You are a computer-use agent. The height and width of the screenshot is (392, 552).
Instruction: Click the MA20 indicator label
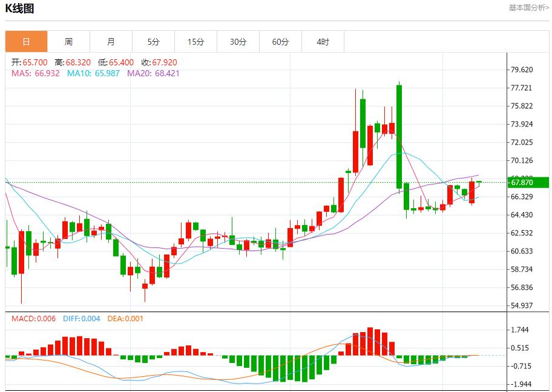[x=153, y=73]
